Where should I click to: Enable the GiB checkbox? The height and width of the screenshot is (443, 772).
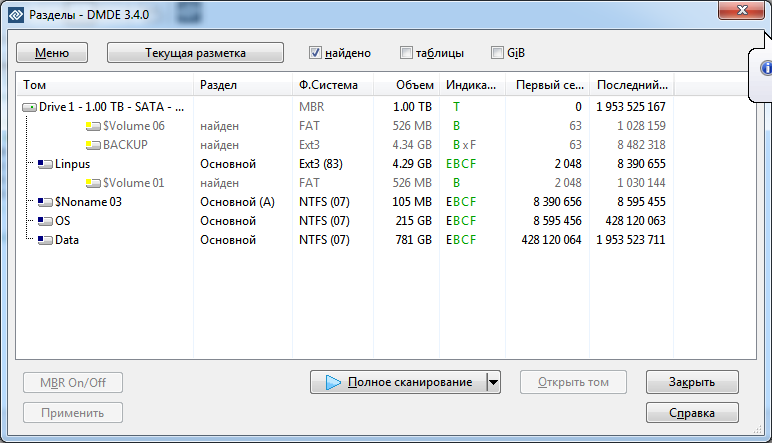pos(497,53)
